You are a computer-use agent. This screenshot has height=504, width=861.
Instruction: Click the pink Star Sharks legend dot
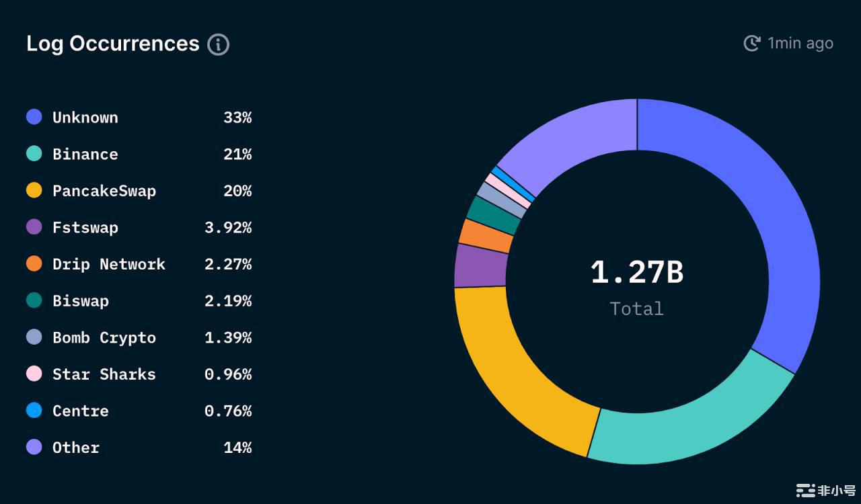[x=34, y=374]
